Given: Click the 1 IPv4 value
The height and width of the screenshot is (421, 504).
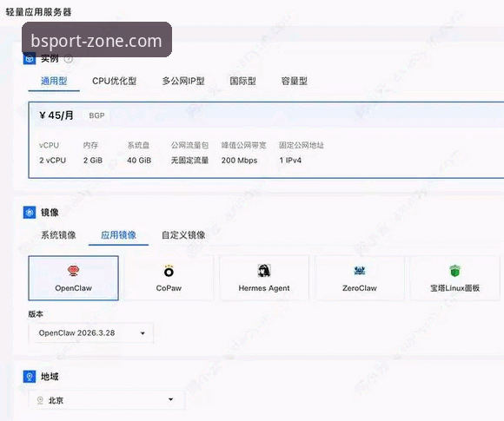Looking at the screenshot, I should point(290,161).
